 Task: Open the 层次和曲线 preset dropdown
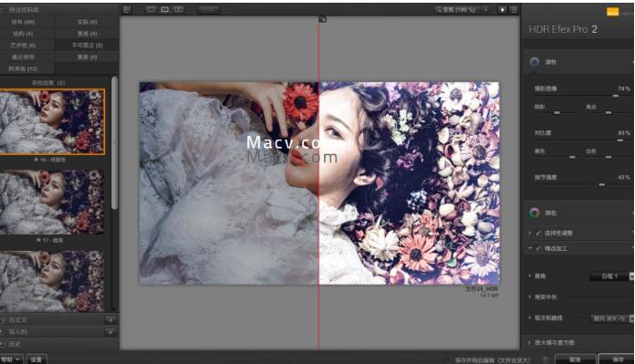click(x=611, y=318)
